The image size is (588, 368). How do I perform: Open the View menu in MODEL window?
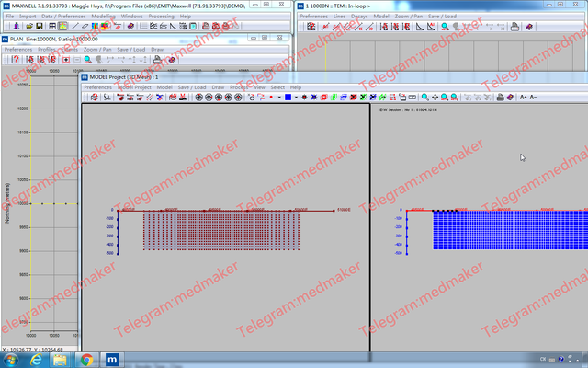click(259, 87)
